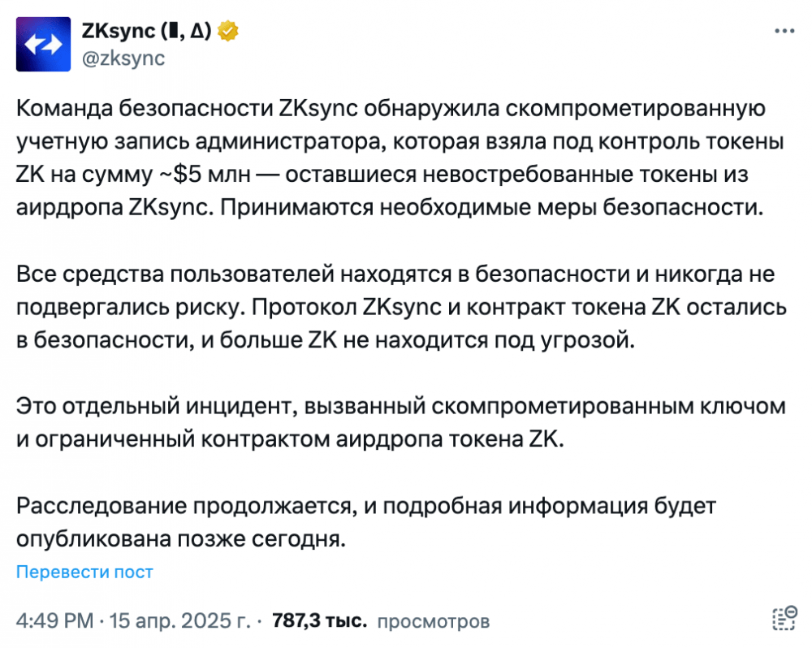The width and height of the screenshot is (812, 648).
Task: Click the paragraph starting "Все средства пользователей"
Action: (401, 307)
